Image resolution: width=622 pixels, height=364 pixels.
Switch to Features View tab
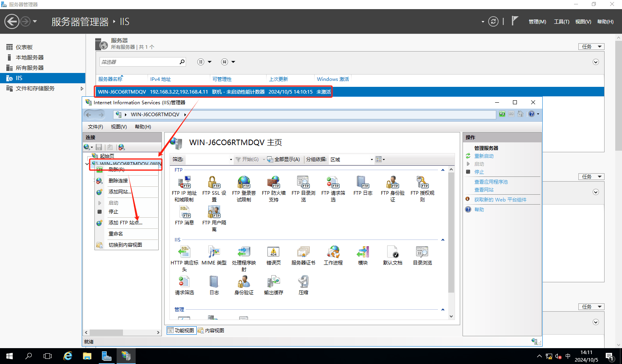point(181,330)
